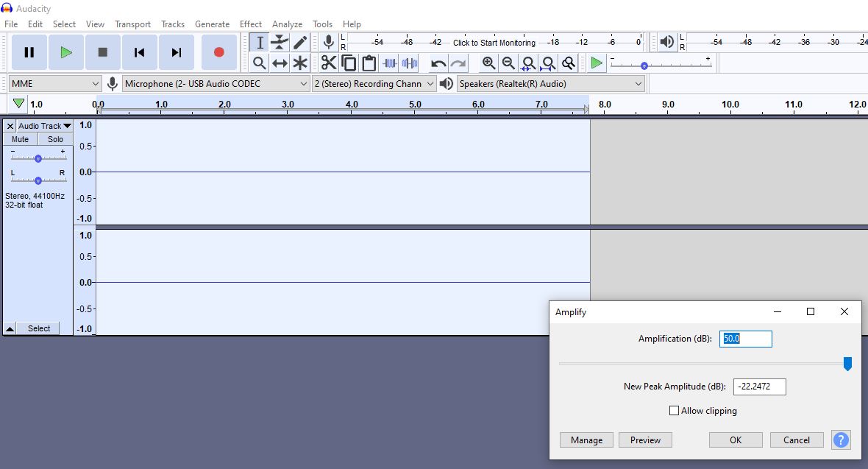Screen dimensions: 868x469
Task: Skip to start of track
Action: [140, 53]
